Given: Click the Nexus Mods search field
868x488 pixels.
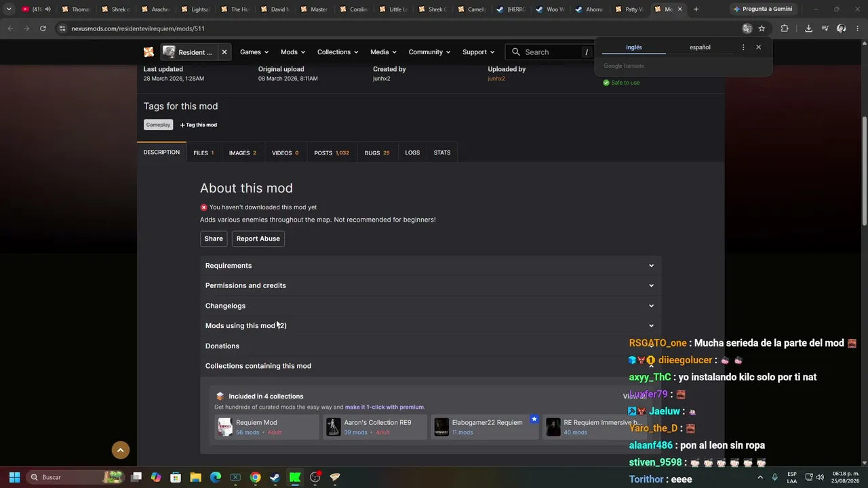Looking at the screenshot, I should pos(549,52).
